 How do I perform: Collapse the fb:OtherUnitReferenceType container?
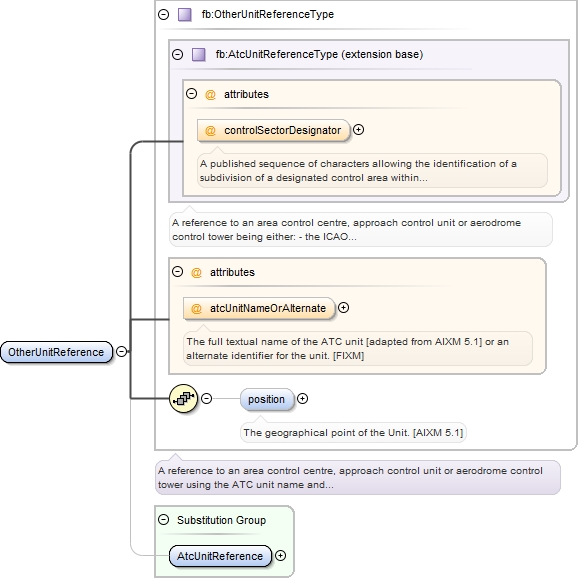(x=164, y=14)
